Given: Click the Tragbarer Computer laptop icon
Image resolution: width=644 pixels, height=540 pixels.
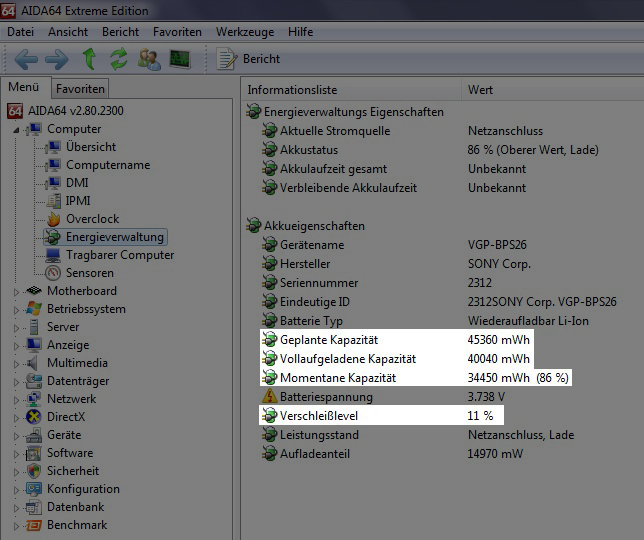Looking at the screenshot, I should (x=53, y=255).
